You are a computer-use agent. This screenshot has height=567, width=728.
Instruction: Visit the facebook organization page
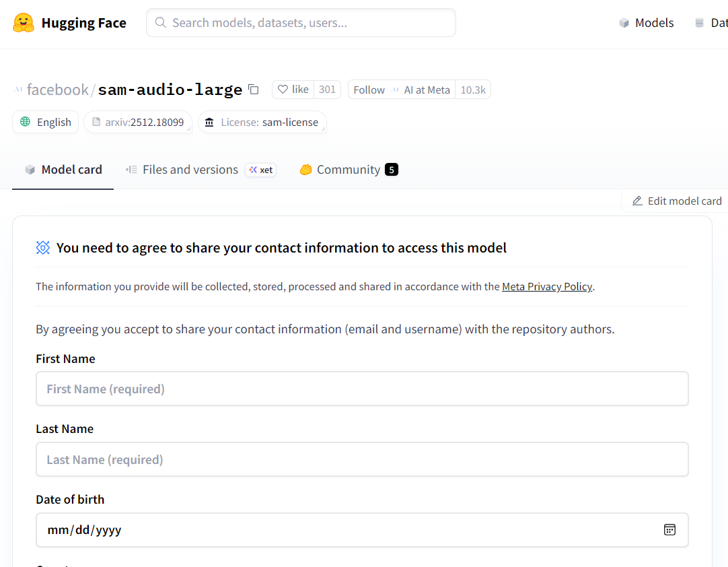tap(56, 89)
